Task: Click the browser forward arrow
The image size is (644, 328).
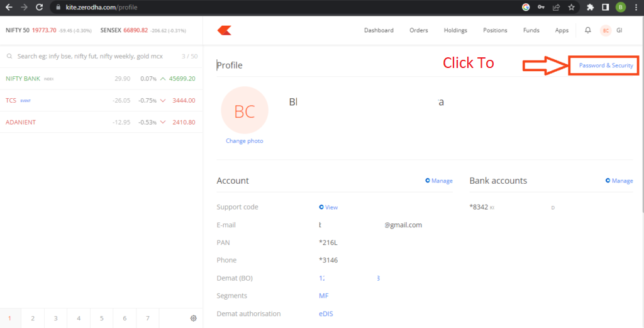Action: pos(24,7)
